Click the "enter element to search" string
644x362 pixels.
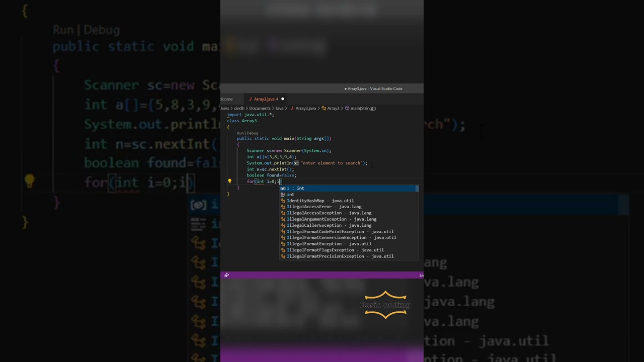332,163
